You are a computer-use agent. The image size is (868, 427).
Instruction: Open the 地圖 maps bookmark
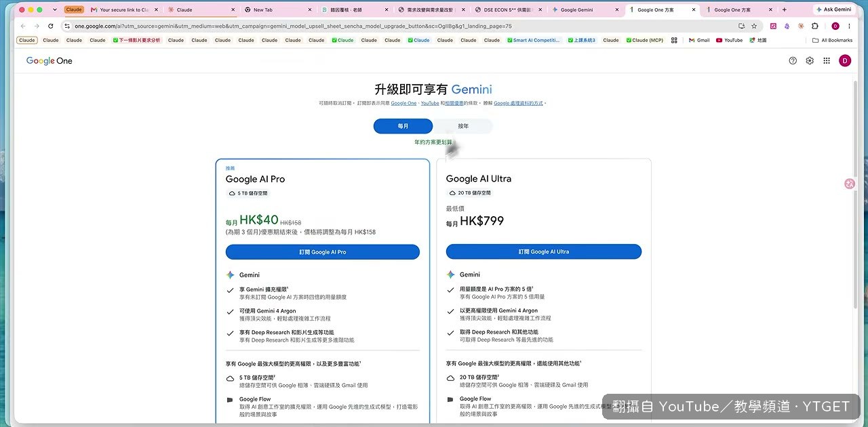[758, 40]
